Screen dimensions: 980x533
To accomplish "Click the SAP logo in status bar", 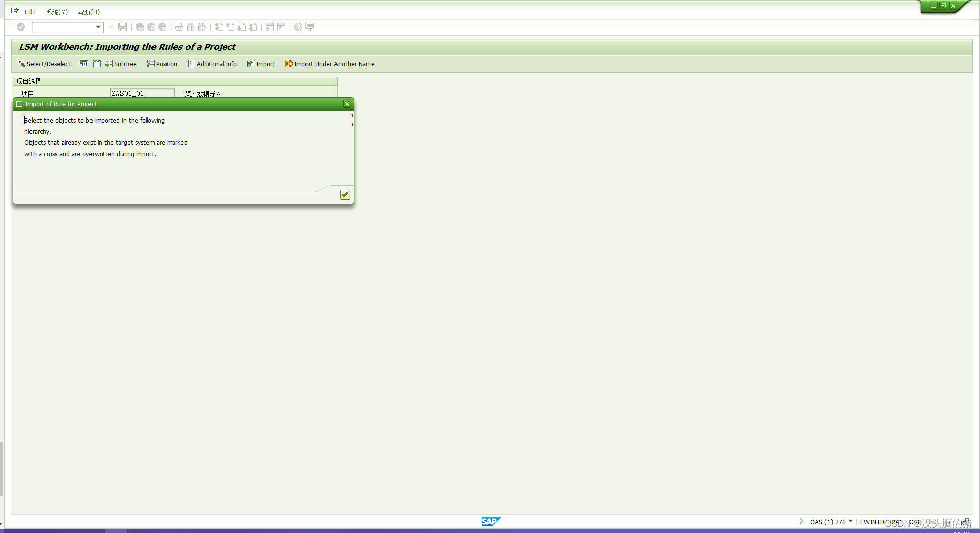I will click(491, 521).
